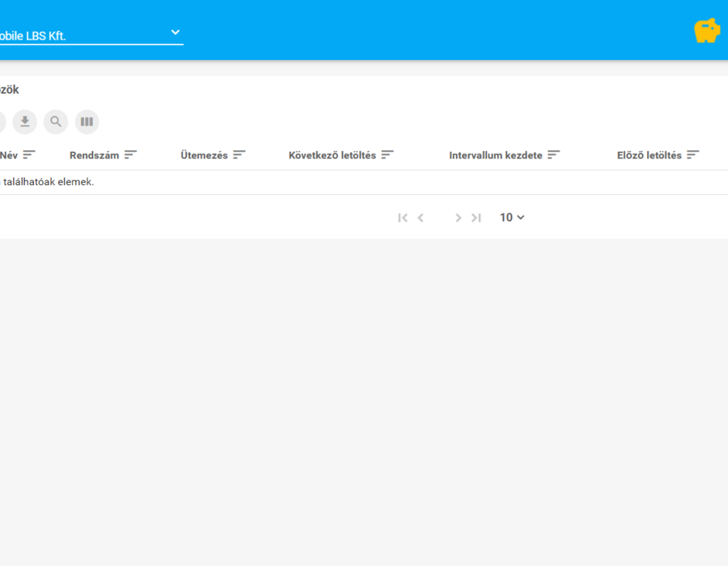This screenshot has height=566, width=728.
Task: Click the Intervallum kezdete column header
Action: [495, 155]
